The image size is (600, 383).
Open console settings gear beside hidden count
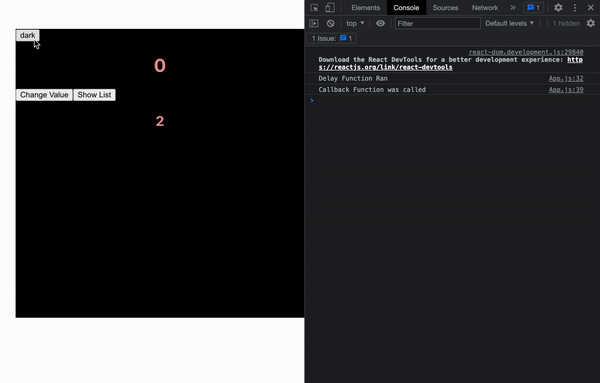[591, 23]
